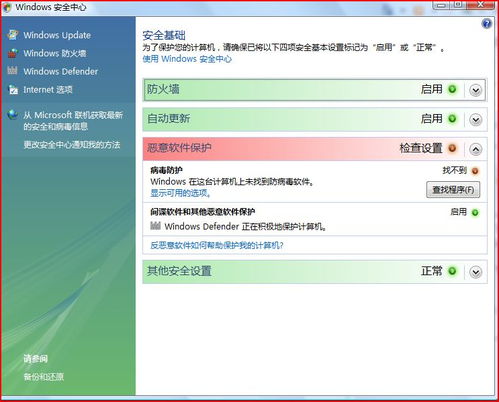Click the orange status light beside 找不到
This screenshot has width=499, height=402.
point(475,171)
